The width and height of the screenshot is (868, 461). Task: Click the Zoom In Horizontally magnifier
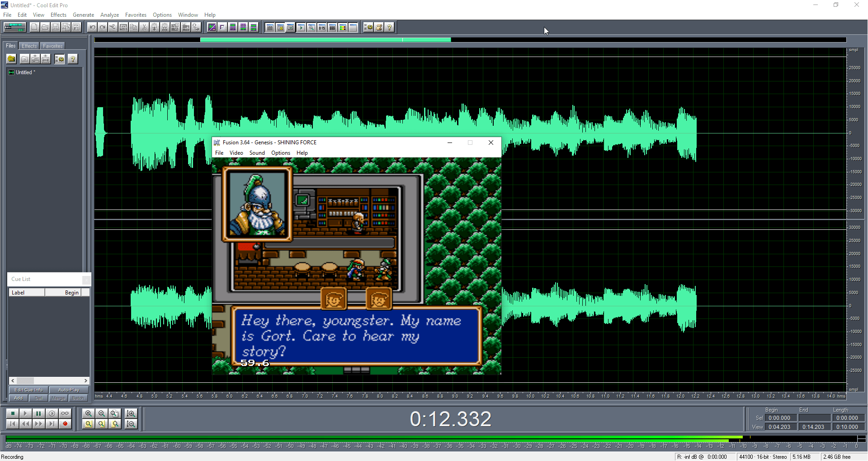89,413
